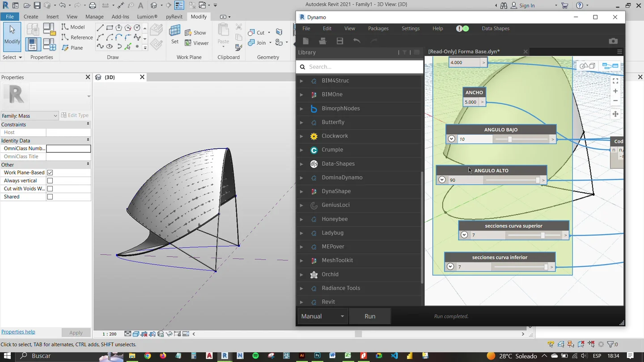
Task: Choose the Plane draw tool
Action: 72,47
